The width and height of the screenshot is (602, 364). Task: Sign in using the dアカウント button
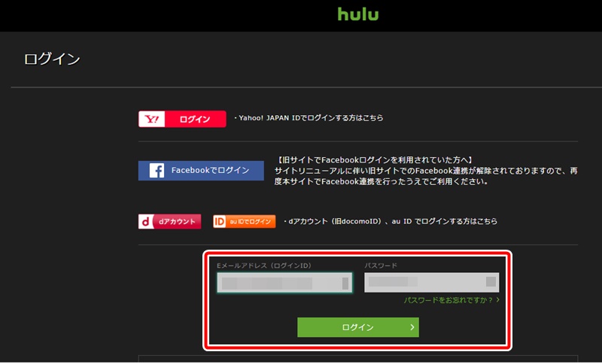click(x=169, y=221)
